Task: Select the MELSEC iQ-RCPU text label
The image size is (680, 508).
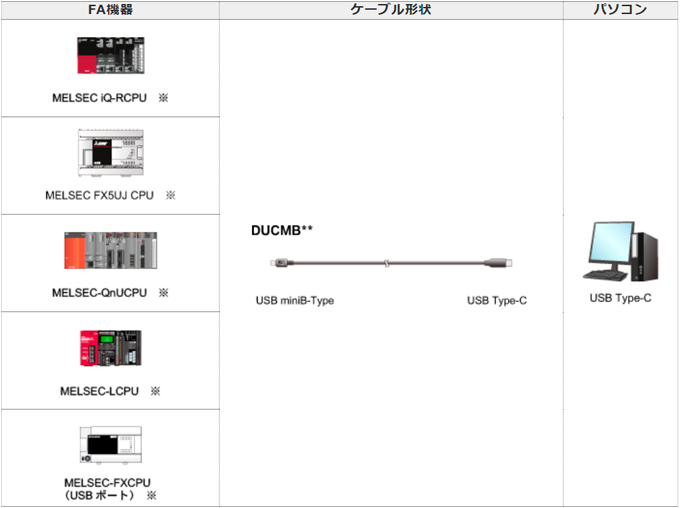Action: coord(99,98)
